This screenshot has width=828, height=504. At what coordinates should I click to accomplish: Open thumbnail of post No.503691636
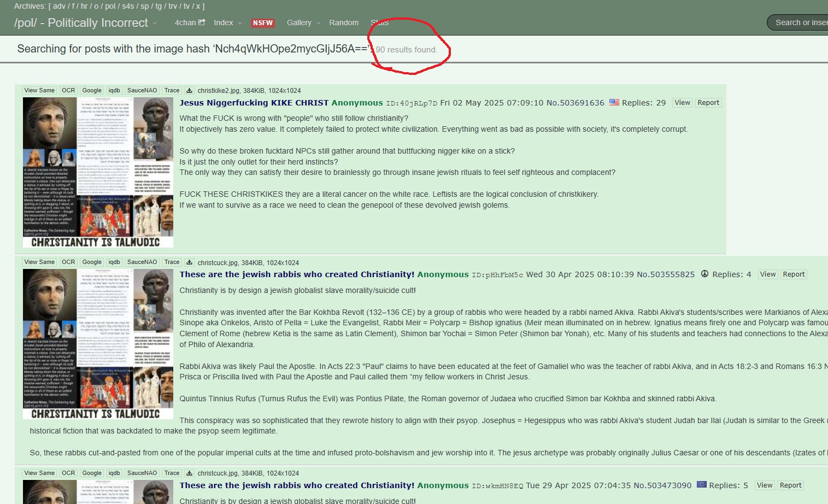98,173
